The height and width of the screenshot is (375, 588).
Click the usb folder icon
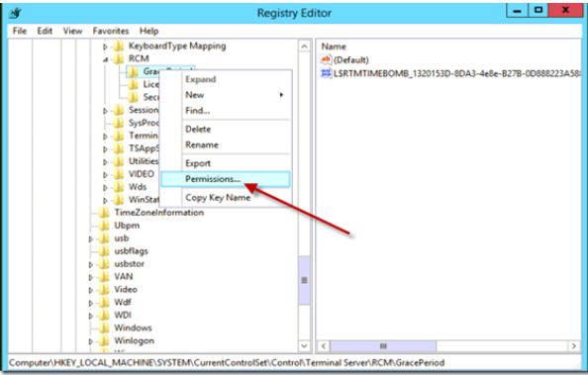(104, 238)
